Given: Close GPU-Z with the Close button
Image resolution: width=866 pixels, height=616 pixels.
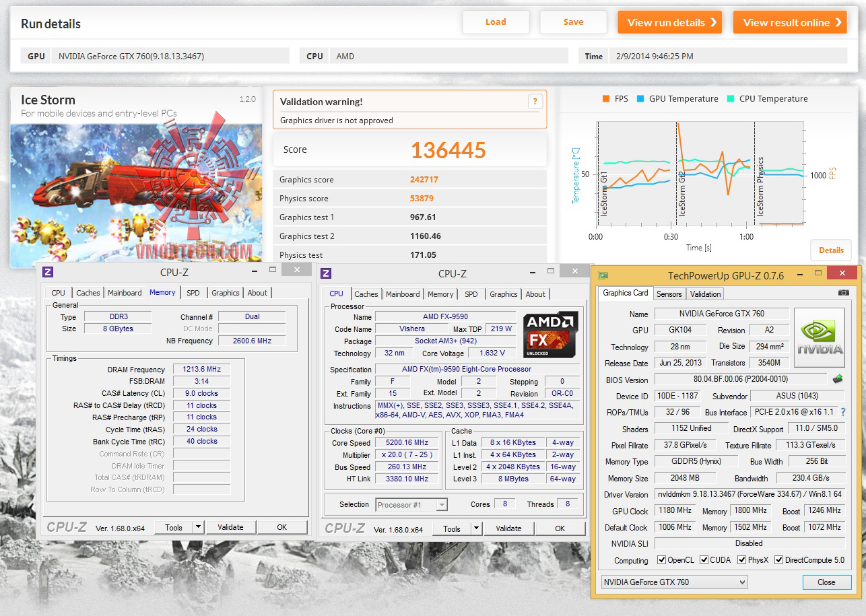Looking at the screenshot, I should 826,582.
